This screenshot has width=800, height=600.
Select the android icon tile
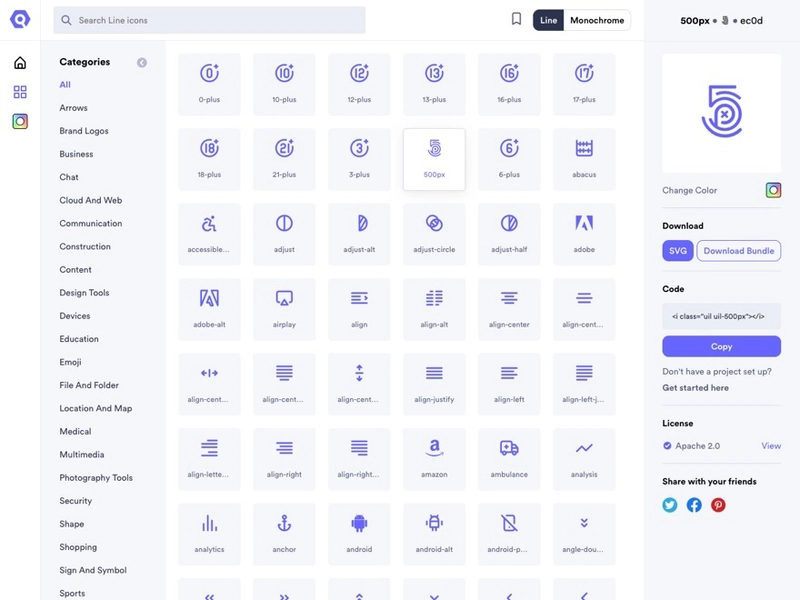(359, 534)
